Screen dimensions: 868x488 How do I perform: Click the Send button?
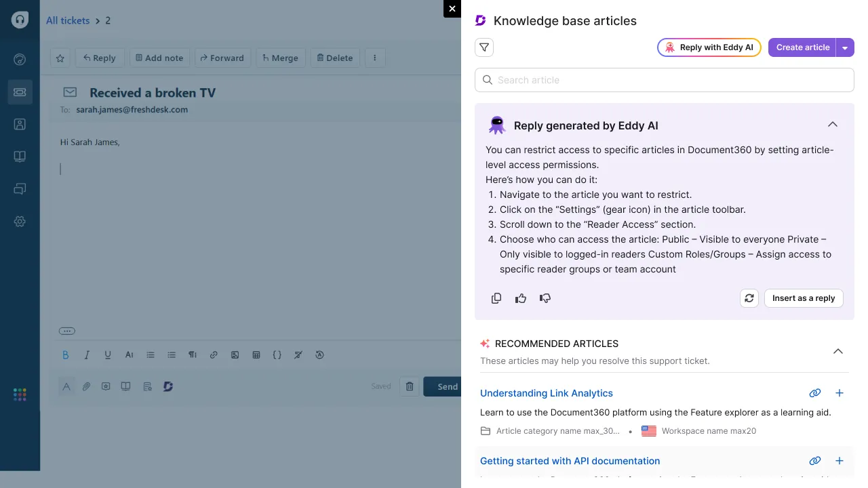coord(442,386)
